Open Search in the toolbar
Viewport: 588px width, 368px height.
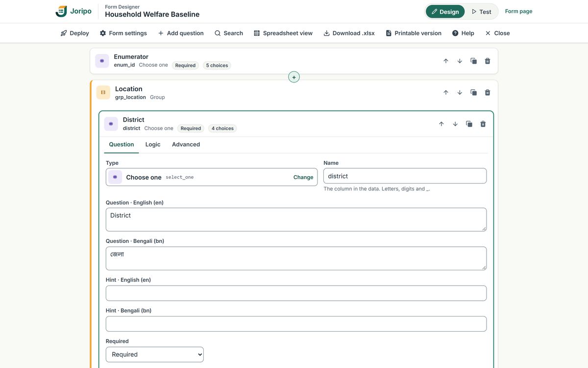(x=228, y=33)
